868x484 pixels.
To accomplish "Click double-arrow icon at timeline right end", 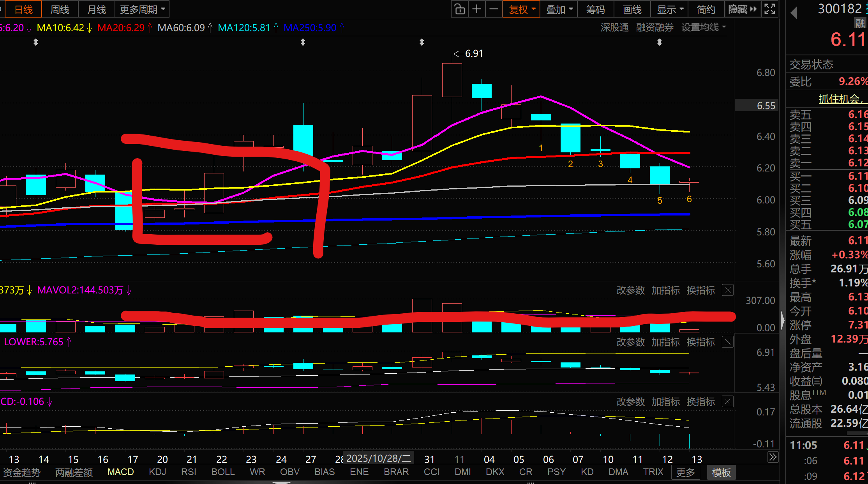I will coord(773,457).
